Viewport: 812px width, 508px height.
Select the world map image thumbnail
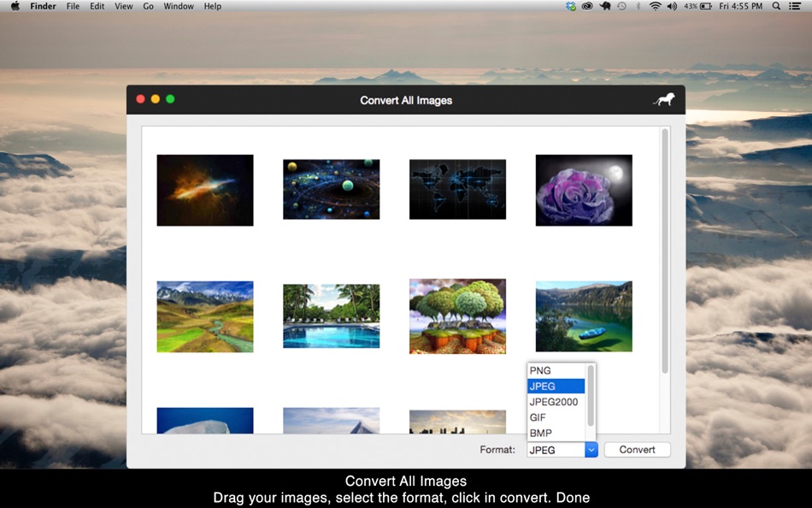click(x=457, y=190)
